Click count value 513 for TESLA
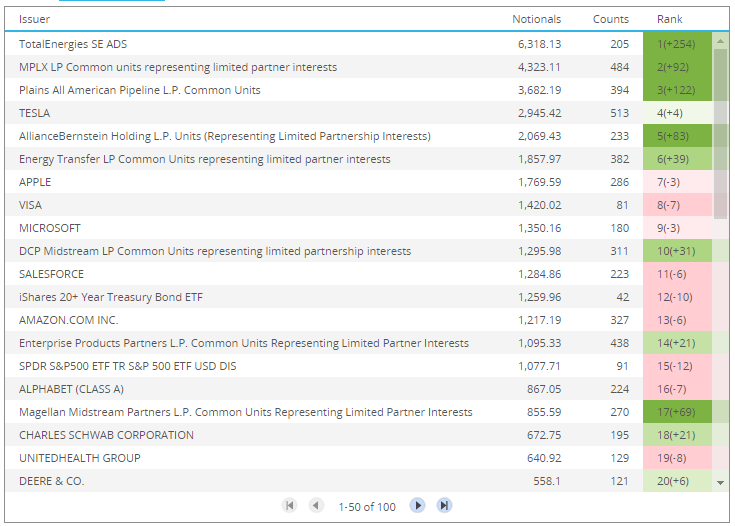The height and width of the screenshot is (526, 735). 620,113
